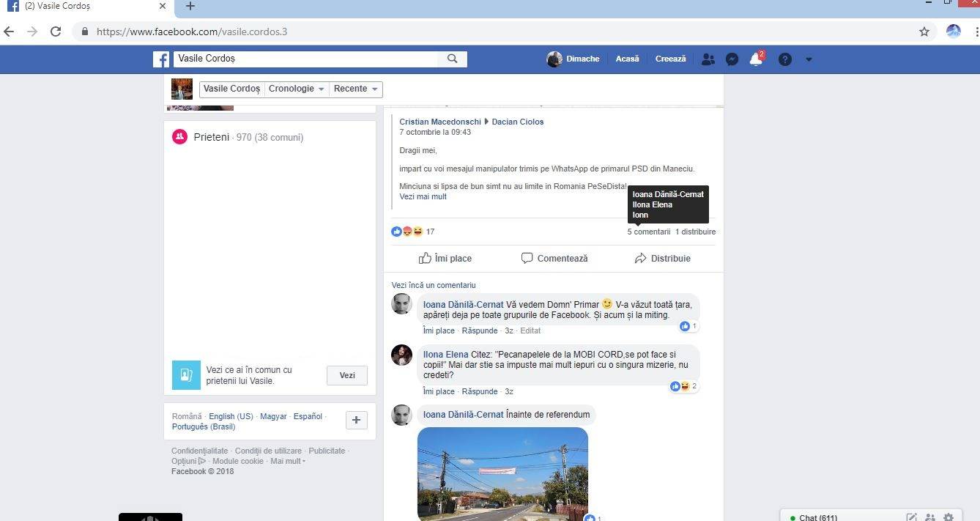Open Friend Requests icon
Image resolution: width=980 pixels, height=521 pixels.
[x=708, y=59]
